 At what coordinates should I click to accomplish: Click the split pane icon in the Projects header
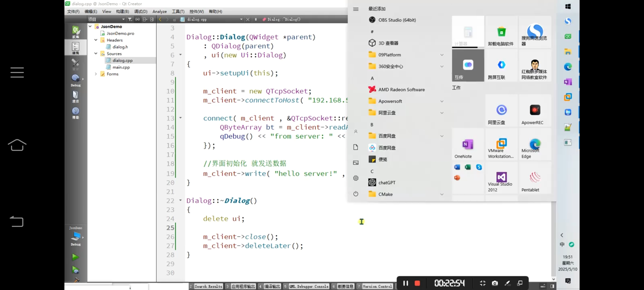point(145,19)
